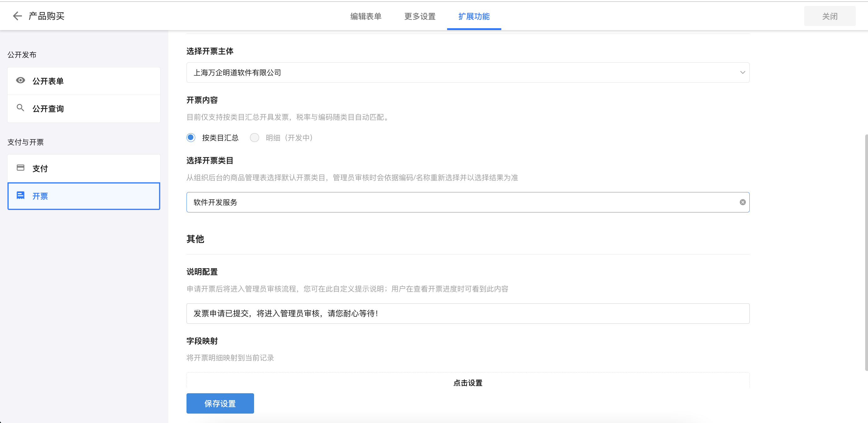Click the 关闭 button

[x=829, y=16]
